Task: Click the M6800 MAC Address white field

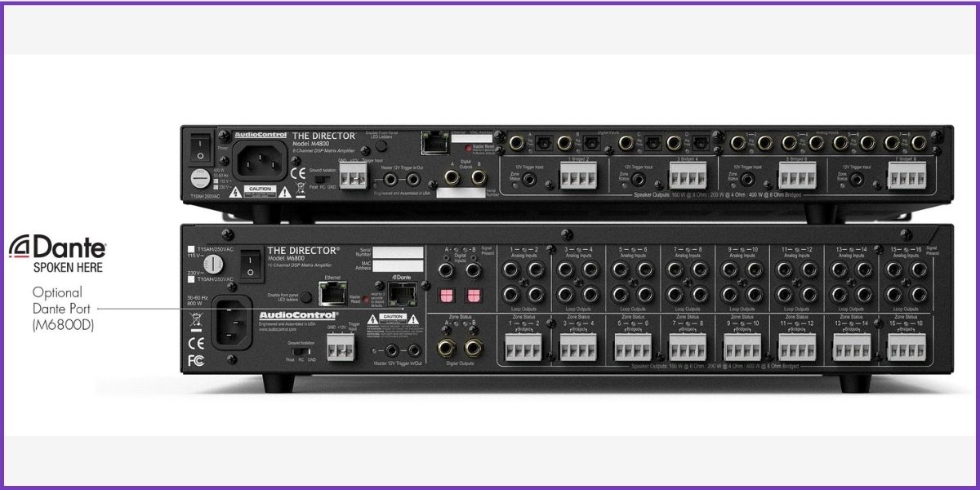Action: (398, 267)
